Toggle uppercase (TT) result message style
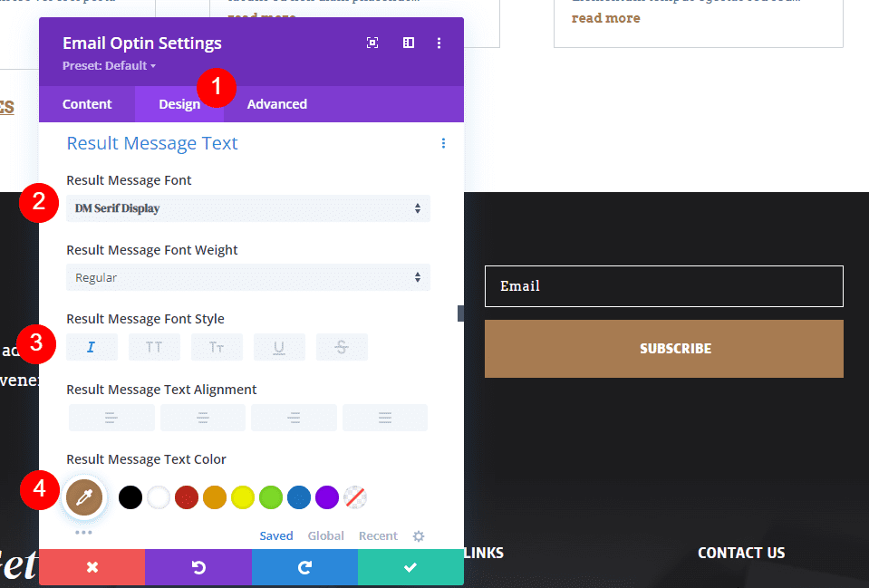869x588 pixels. point(154,346)
